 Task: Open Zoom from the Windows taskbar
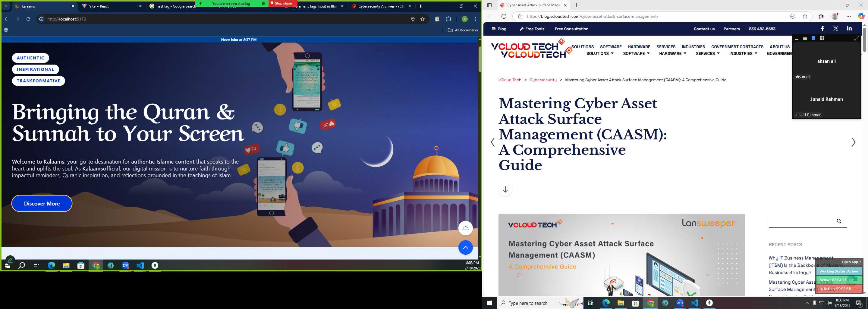pos(680,303)
